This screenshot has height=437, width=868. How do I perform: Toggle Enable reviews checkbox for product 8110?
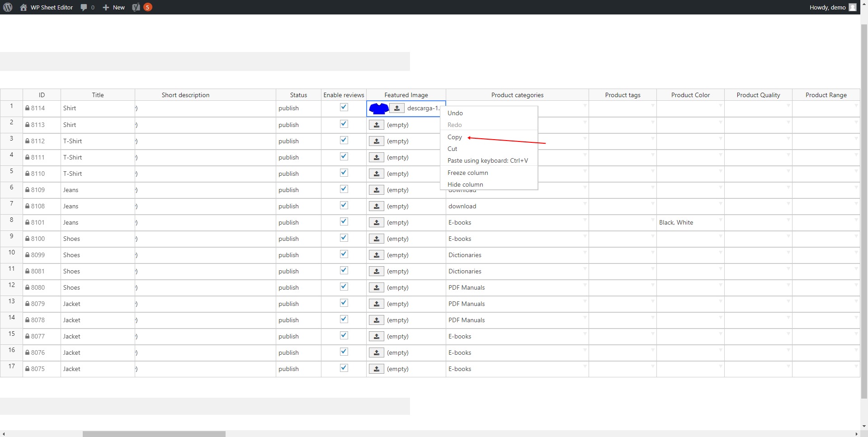coord(344,173)
